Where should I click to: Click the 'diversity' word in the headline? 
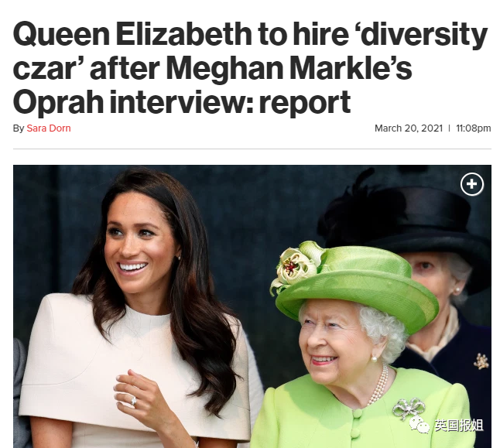(424, 35)
